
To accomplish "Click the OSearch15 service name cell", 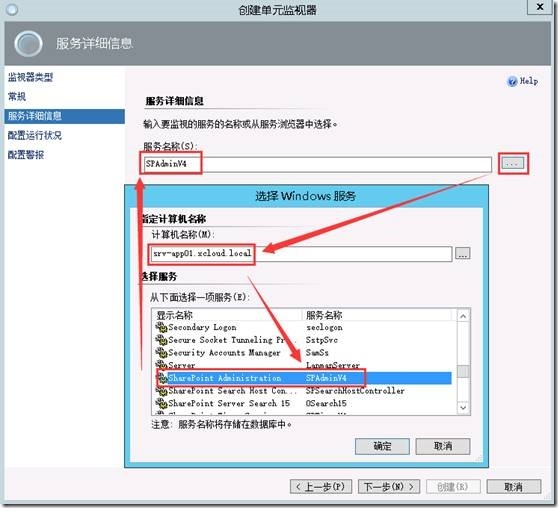I will [x=326, y=403].
